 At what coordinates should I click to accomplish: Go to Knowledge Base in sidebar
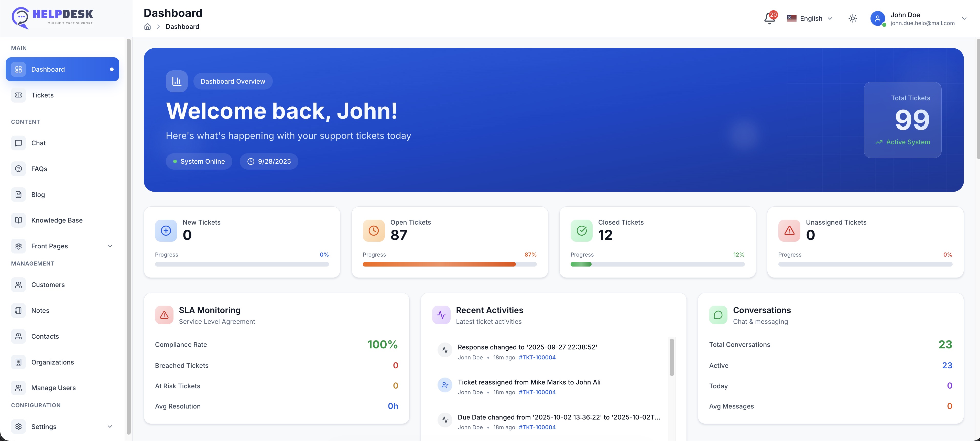tap(57, 220)
